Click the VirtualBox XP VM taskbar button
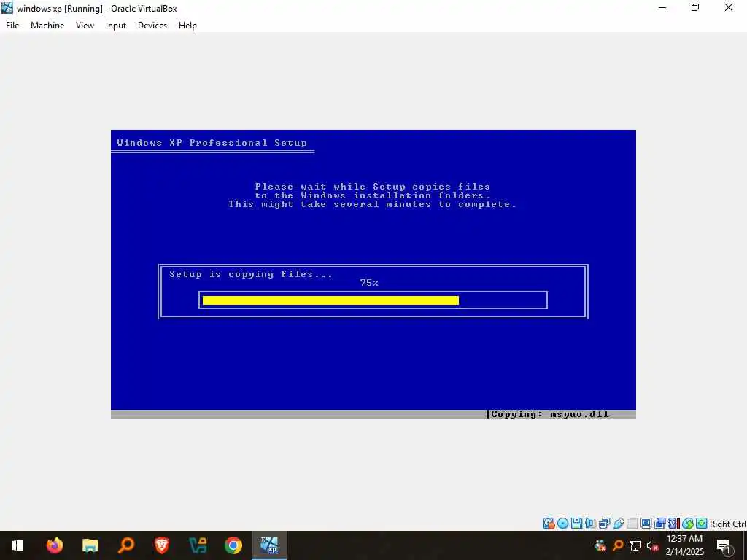This screenshot has width=747, height=560. point(269,545)
